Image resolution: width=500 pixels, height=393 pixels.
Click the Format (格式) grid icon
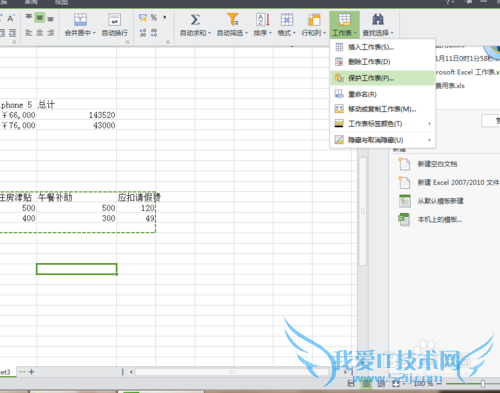[x=287, y=20]
